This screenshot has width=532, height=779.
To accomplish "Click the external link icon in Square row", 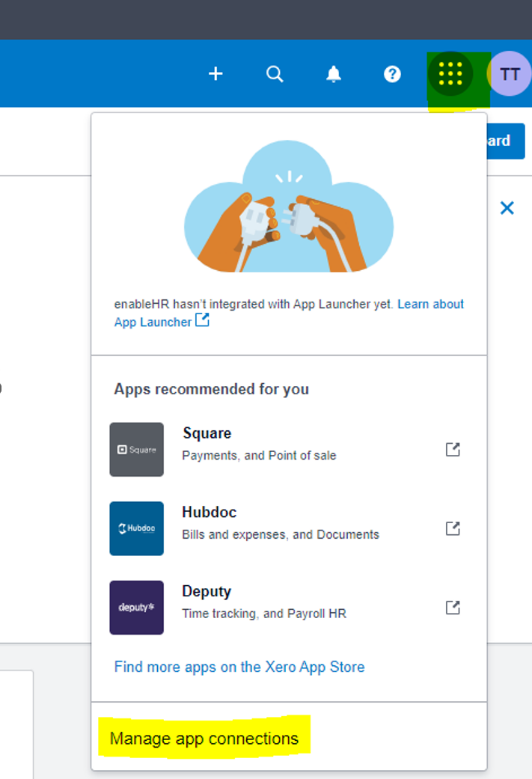I will point(453,449).
